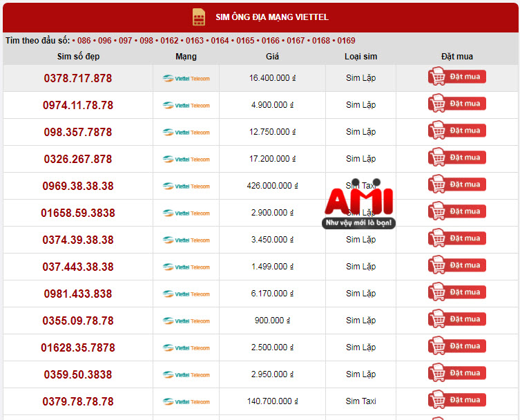Open sim number 098.357.7878
The width and height of the screenshot is (520, 420).
click(x=78, y=132)
